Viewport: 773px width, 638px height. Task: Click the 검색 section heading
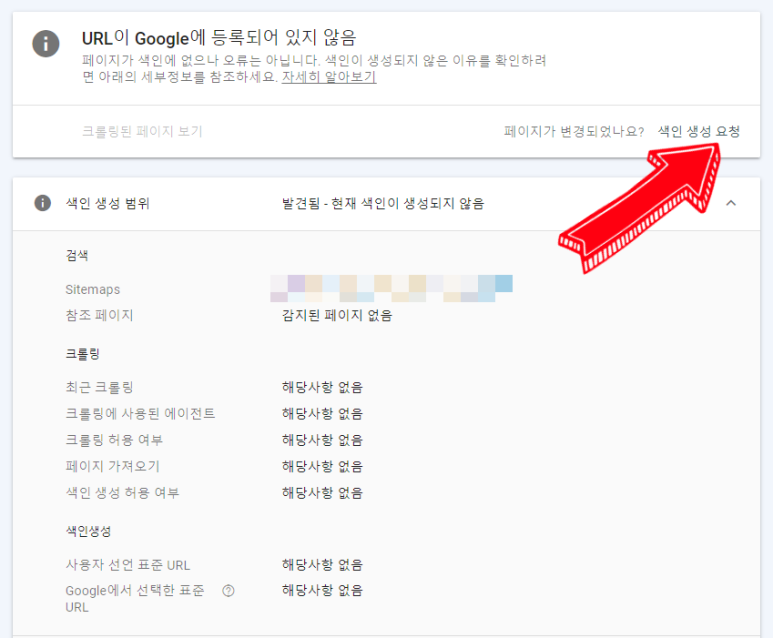tap(77, 255)
